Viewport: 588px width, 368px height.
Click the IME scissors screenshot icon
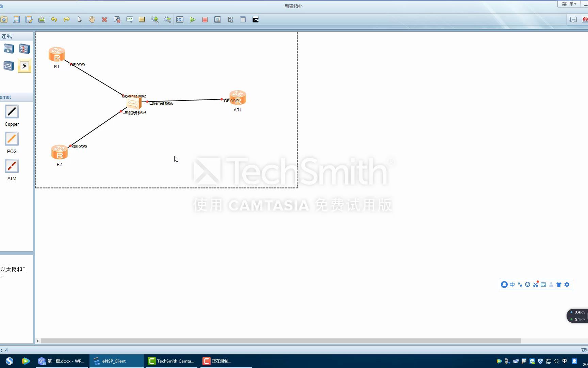click(536, 285)
